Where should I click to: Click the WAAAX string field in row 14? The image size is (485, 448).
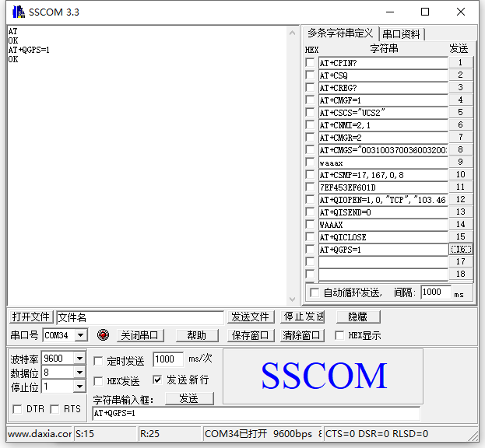383,225
